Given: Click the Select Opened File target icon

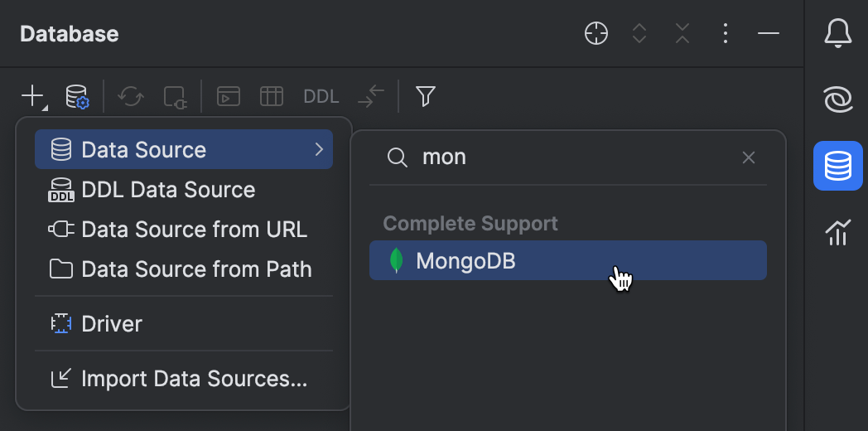Looking at the screenshot, I should [596, 34].
